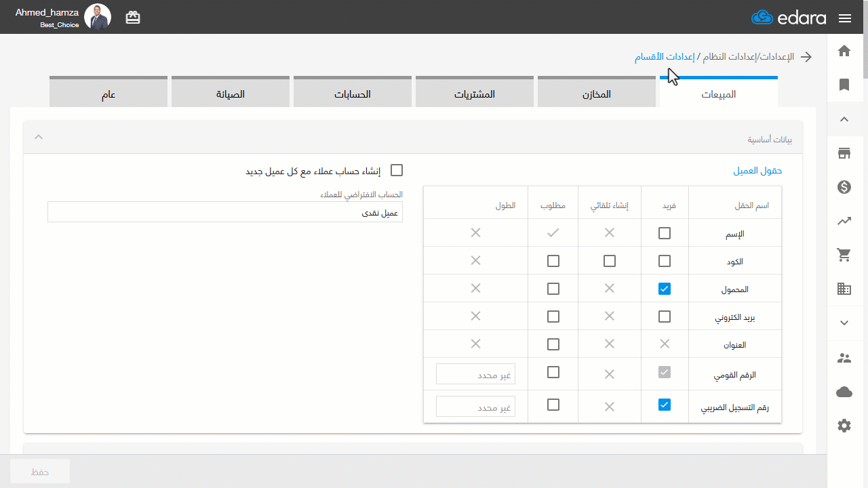Open the bookmark icon in sidebar

[x=844, y=85]
